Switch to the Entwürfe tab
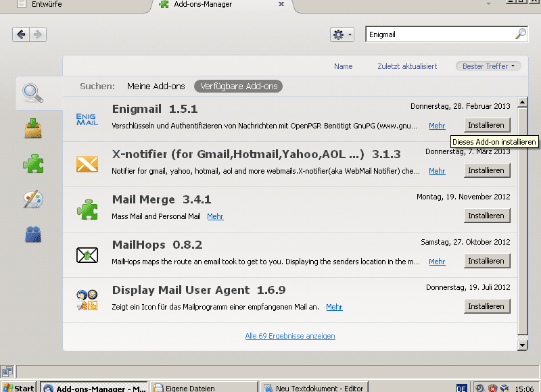The width and height of the screenshot is (541, 392). [x=47, y=4]
